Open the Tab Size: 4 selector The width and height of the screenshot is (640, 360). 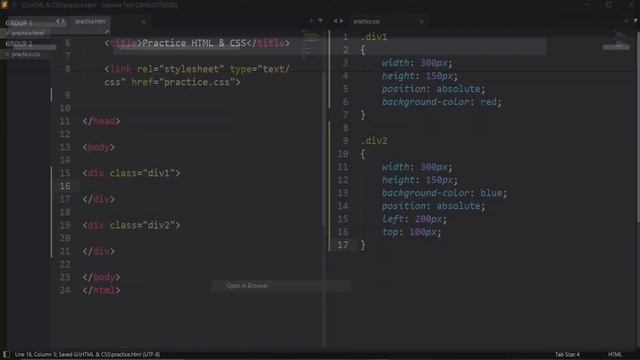click(567, 354)
